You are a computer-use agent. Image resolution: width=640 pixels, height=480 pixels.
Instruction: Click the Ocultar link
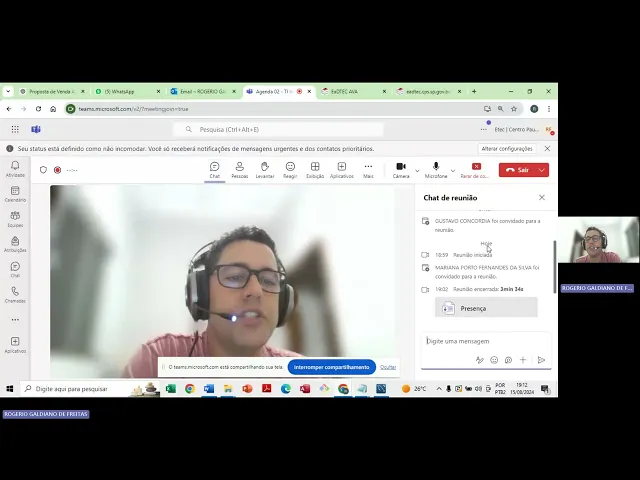[x=388, y=367]
